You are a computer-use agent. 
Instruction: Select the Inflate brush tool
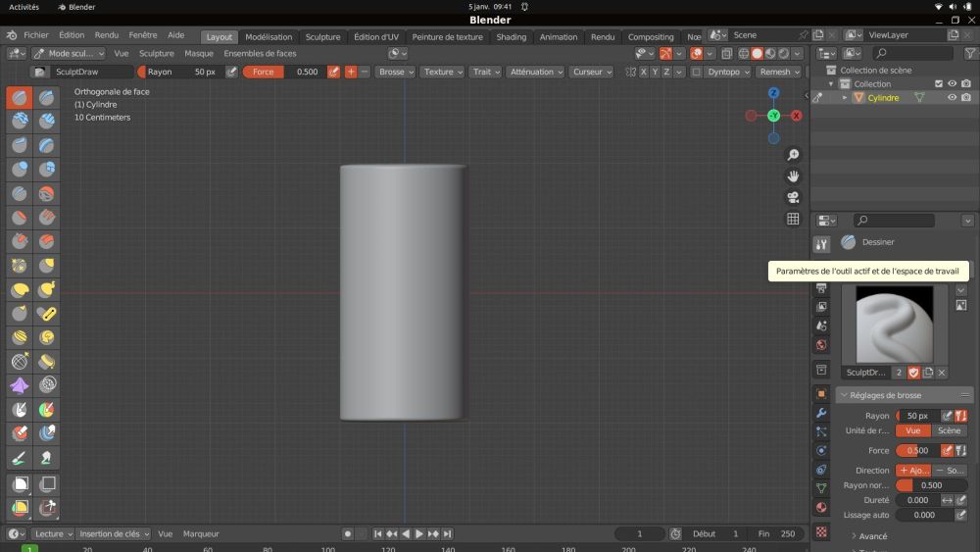point(20,170)
